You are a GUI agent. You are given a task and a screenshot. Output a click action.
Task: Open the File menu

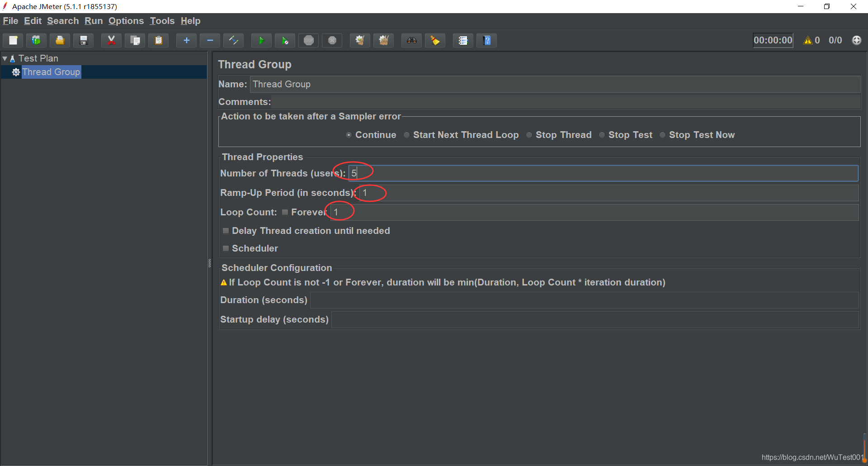tap(10, 21)
